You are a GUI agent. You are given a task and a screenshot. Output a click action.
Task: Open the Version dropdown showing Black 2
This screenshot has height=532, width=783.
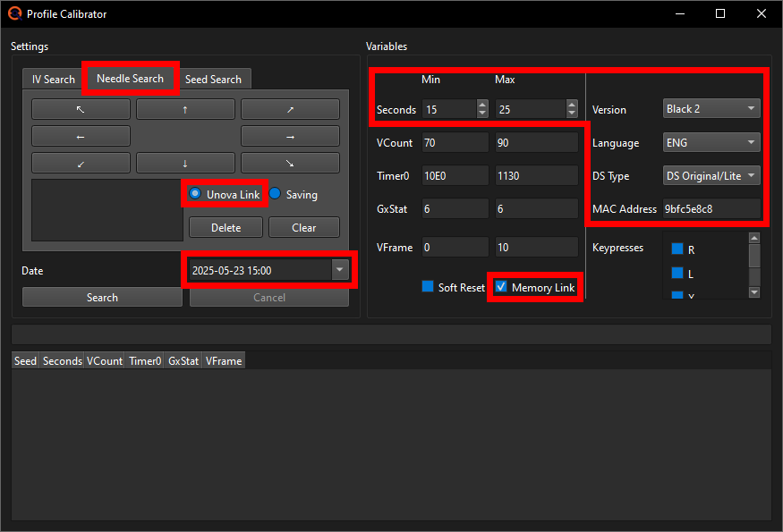(711, 108)
